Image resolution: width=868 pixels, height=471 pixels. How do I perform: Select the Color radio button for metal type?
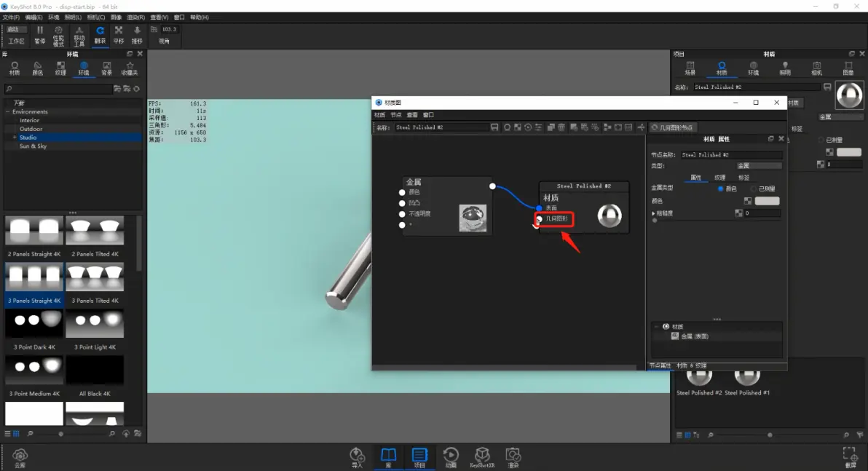point(722,189)
